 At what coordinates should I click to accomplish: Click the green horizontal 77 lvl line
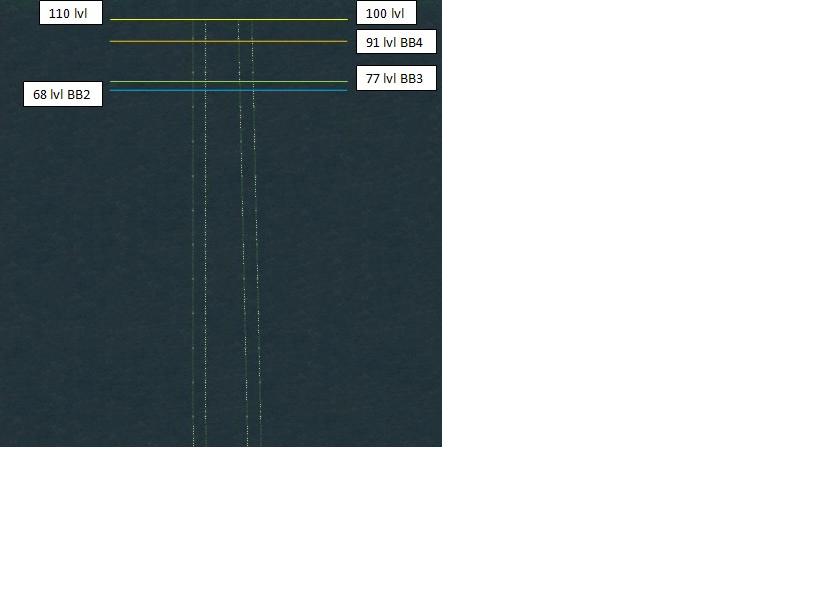(x=229, y=81)
